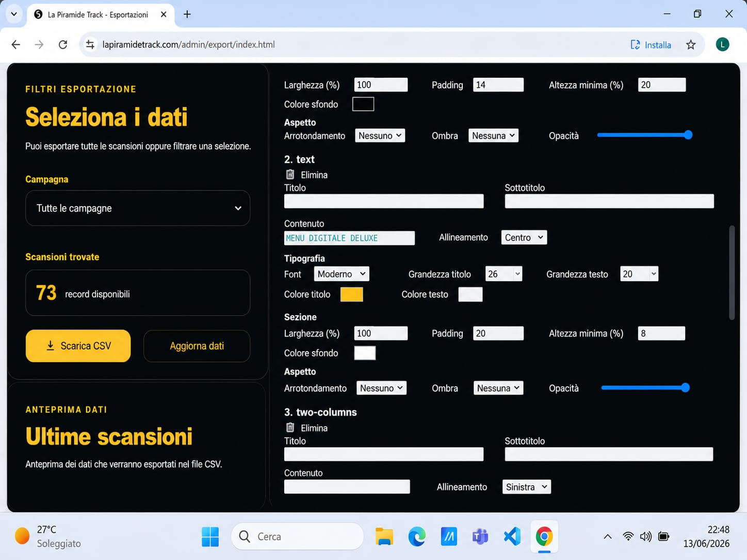Click trash icon for the two-columns section

click(290, 428)
